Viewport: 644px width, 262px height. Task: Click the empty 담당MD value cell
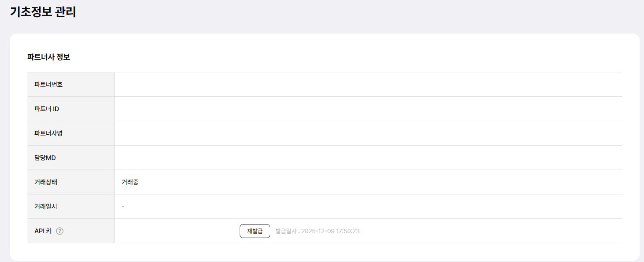click(x=368, y=158)
